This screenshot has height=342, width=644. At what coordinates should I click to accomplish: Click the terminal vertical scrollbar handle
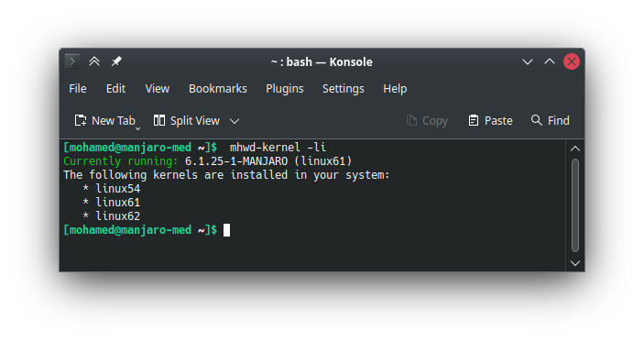[x=575, y=205]
